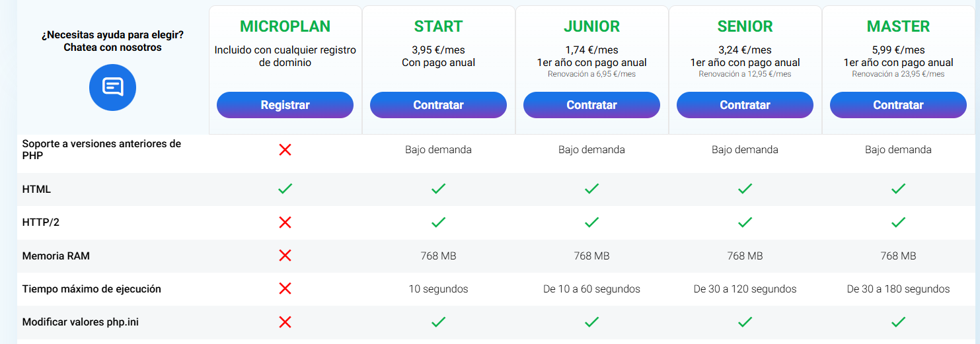Screen dimensions: 980x344
Task: Click MASTER's HTTP/2 green checkmark
Action: pyautogui.click(x=898, y=223)
